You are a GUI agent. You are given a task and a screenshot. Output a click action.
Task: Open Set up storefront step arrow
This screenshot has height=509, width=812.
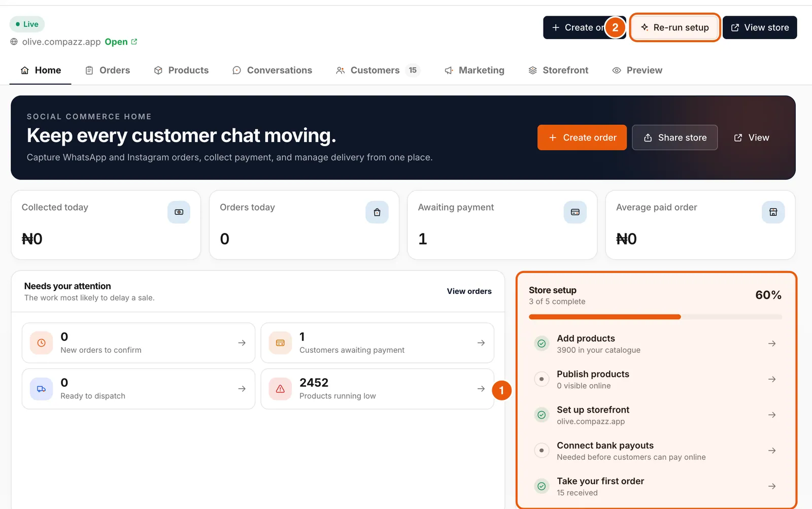(772, 415)
